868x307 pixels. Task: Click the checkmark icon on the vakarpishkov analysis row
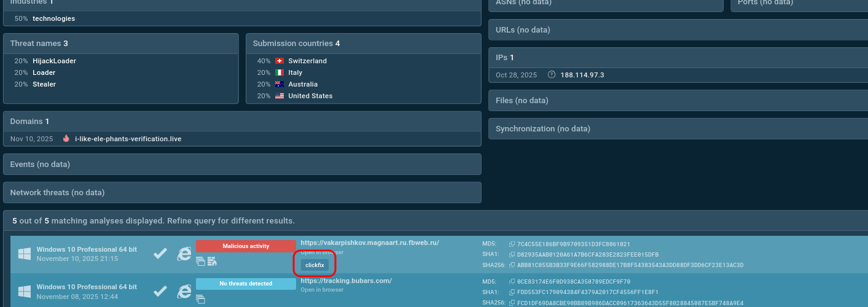click(x=160, y=254)
